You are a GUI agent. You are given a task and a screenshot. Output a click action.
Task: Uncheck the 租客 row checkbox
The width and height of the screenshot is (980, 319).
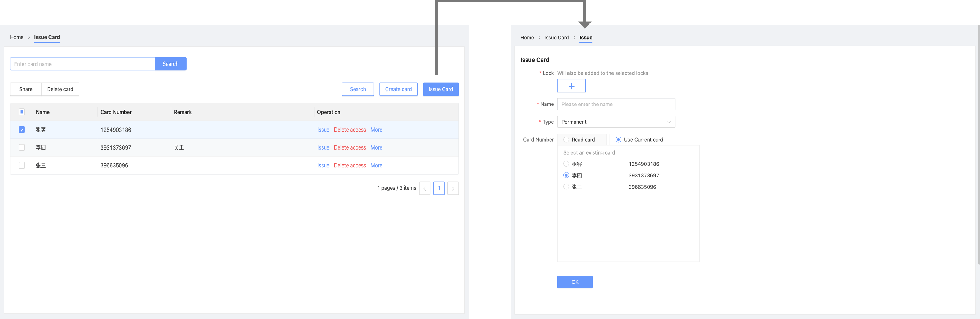pyautogui.click(x=22, y=130)
